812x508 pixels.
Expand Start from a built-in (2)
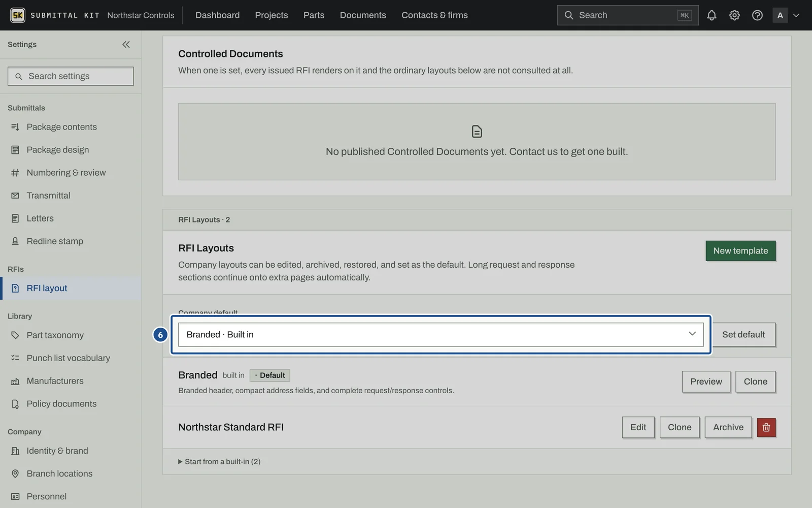(219, 461)
